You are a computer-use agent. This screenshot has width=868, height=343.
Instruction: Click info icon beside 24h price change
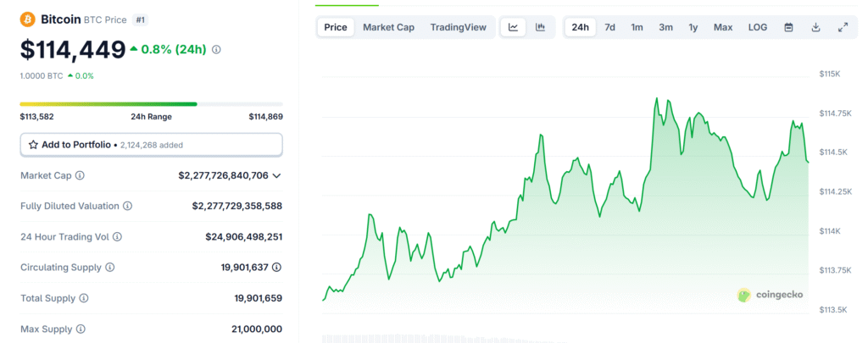[x=216, y=50]
